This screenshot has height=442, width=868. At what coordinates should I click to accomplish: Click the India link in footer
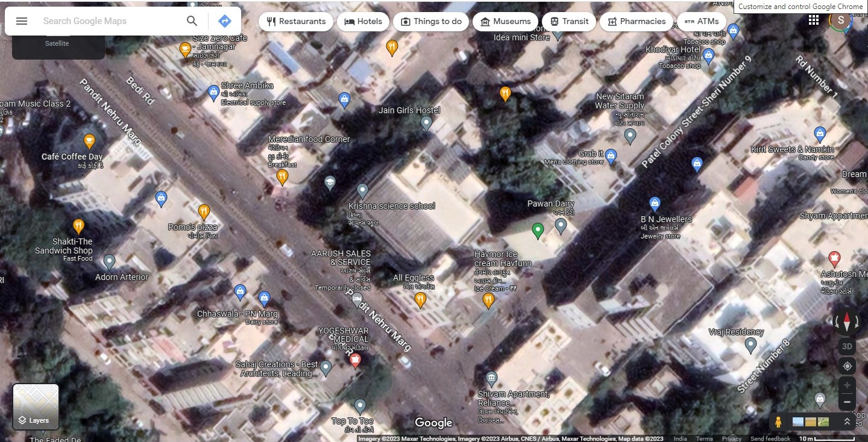[680, 439]
